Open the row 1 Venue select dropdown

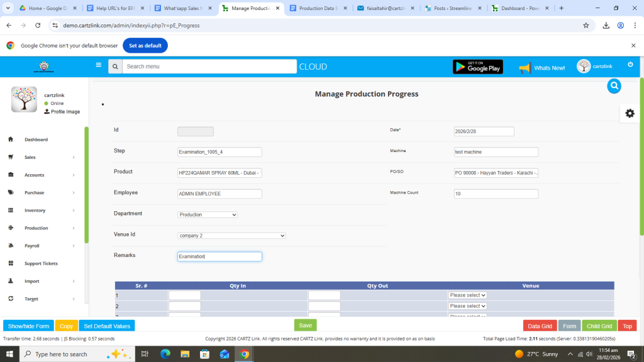tap(468, 295)
